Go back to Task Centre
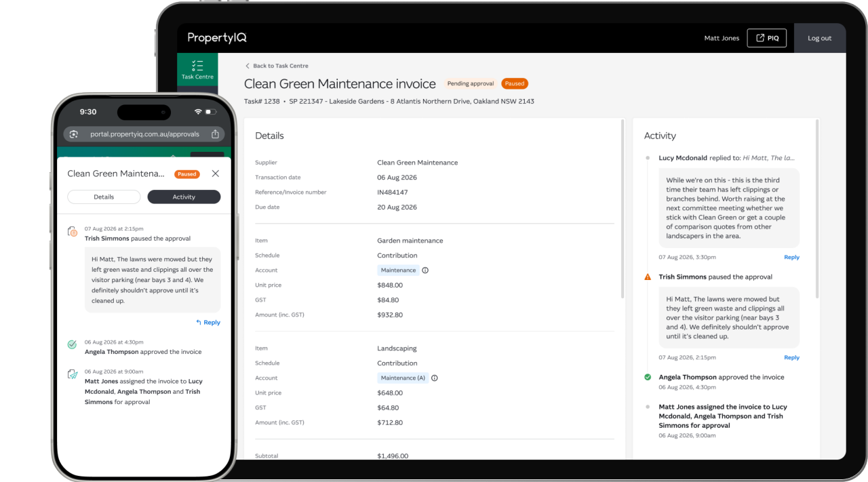This screenshot has height=482, width=868. click(277, 66)
